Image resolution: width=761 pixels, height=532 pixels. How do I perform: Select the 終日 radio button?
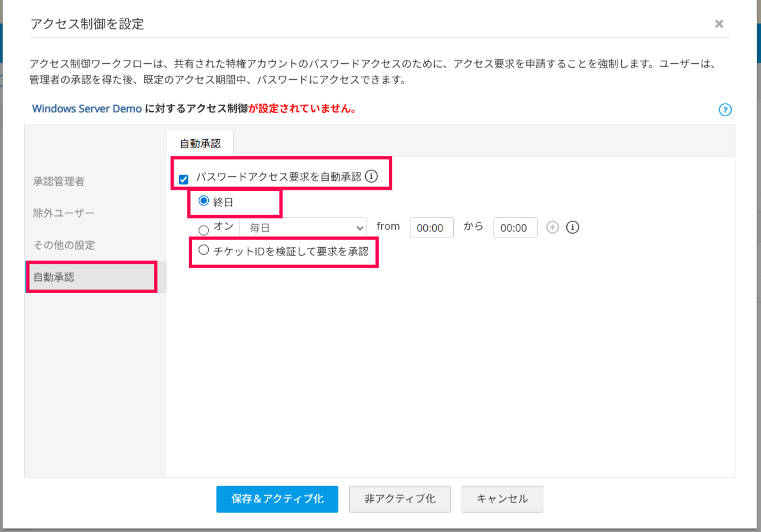click(204, 201)
